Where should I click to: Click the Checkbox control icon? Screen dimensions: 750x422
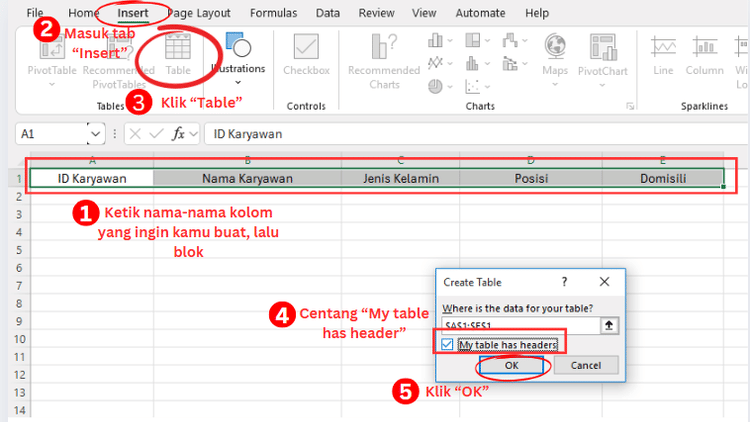coord(306,53)
